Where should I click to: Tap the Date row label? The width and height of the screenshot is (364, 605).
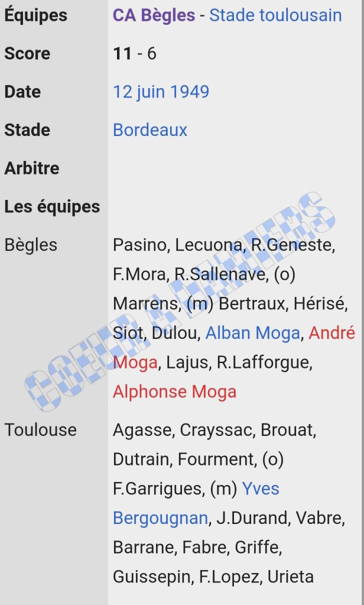pos(22,92)
